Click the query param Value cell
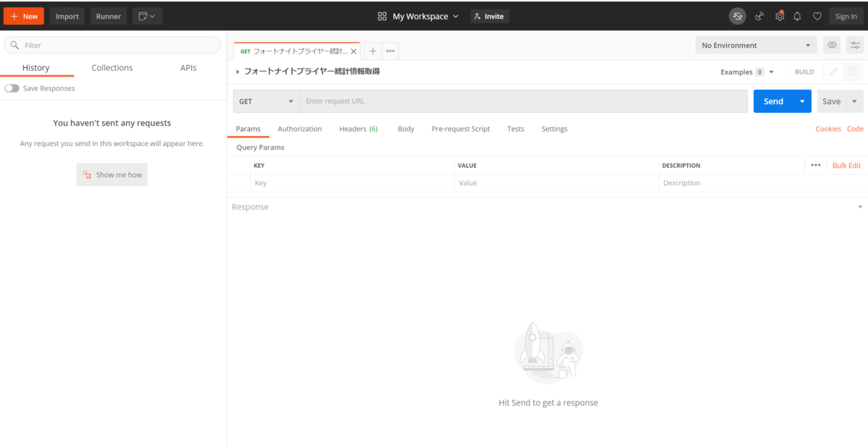The height and width of the screenshot is (447, 868). click(556, 183)
